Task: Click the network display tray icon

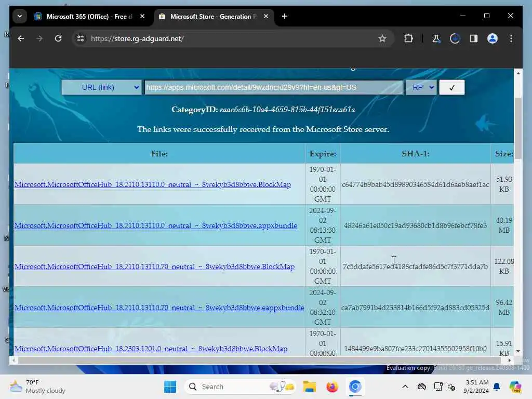Action: [438, 387]
